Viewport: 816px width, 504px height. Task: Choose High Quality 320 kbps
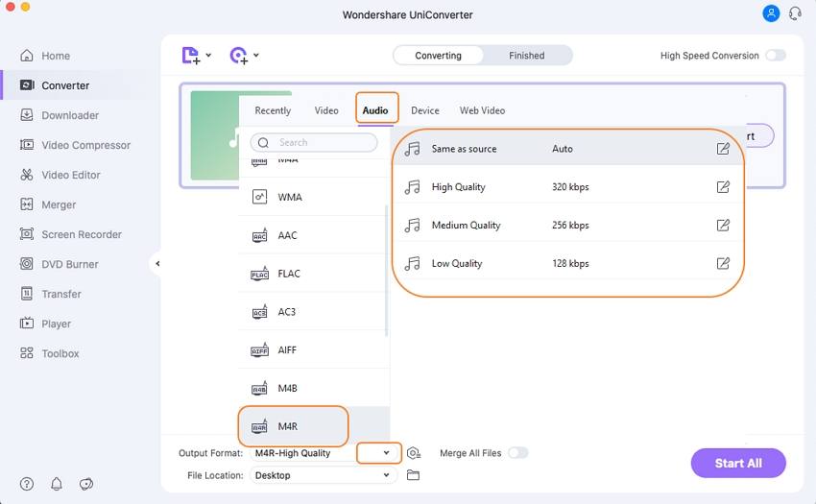(567, 187)
